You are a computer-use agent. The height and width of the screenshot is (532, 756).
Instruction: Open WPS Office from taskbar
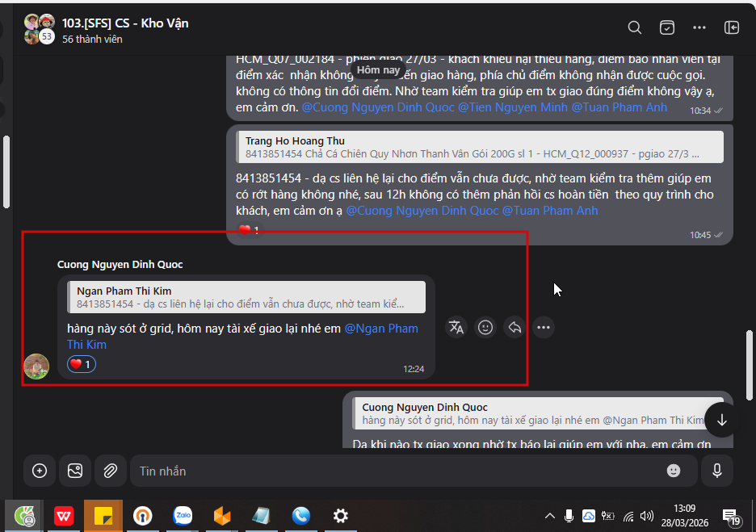coord(64,516)
